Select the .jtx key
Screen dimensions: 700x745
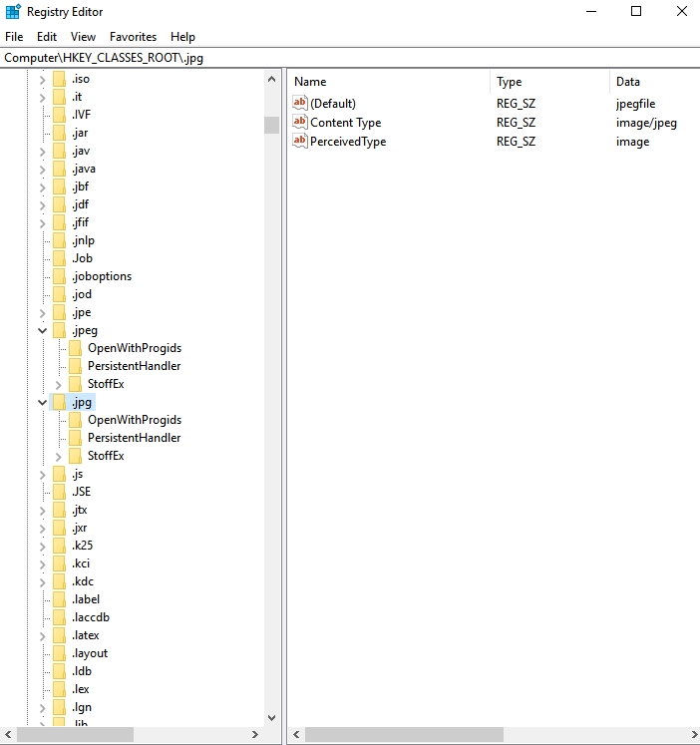point(80,510)
